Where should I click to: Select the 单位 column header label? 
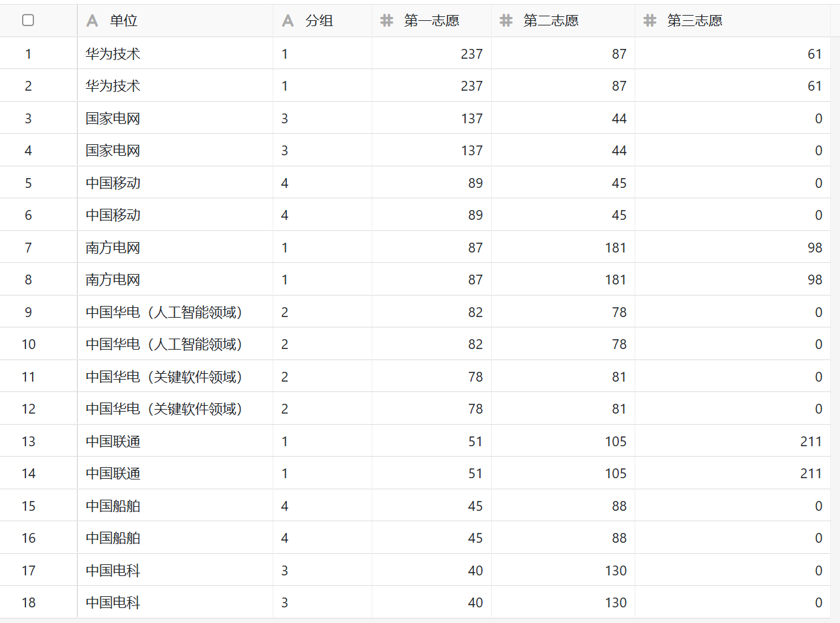[123, 21]
